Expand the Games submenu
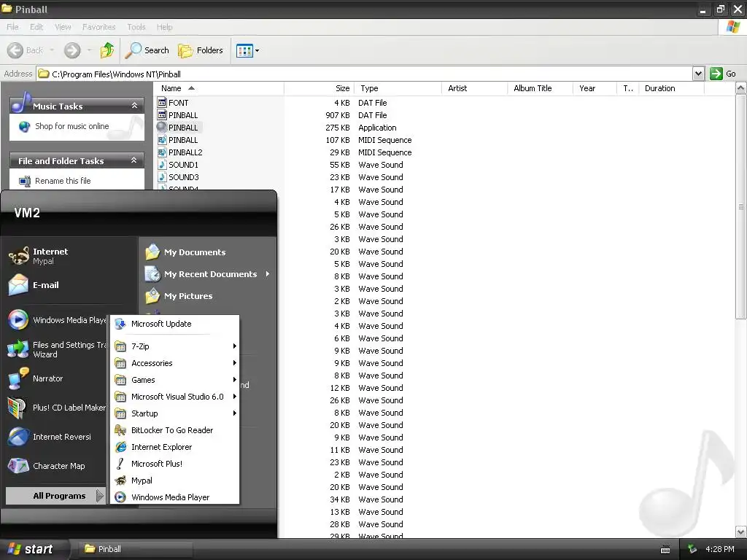Screen dimensions: 747x560 pyautogui.click(x=175, y=379)
